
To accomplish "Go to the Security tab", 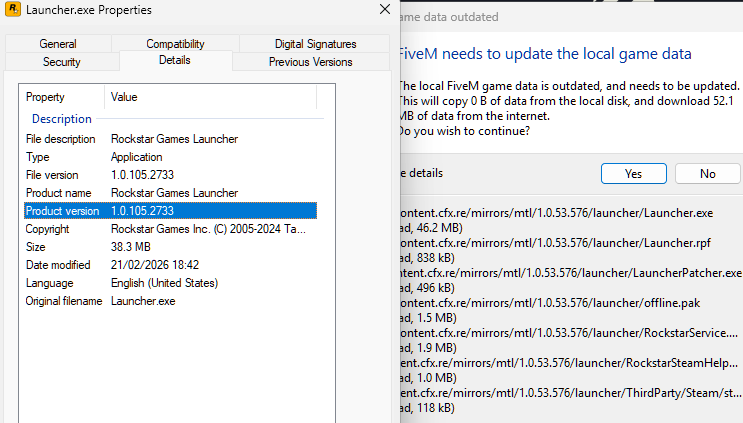I will pyautogui.click(x=62, y=62).
